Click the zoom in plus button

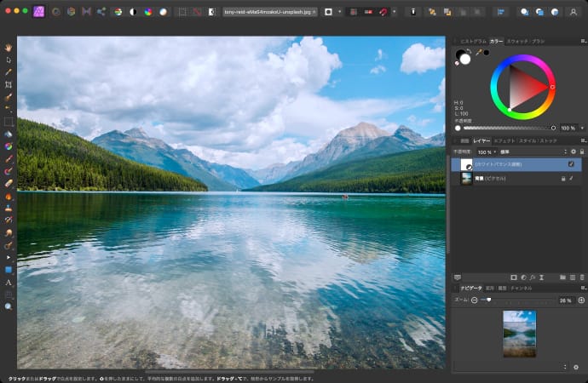pos(581,300)
